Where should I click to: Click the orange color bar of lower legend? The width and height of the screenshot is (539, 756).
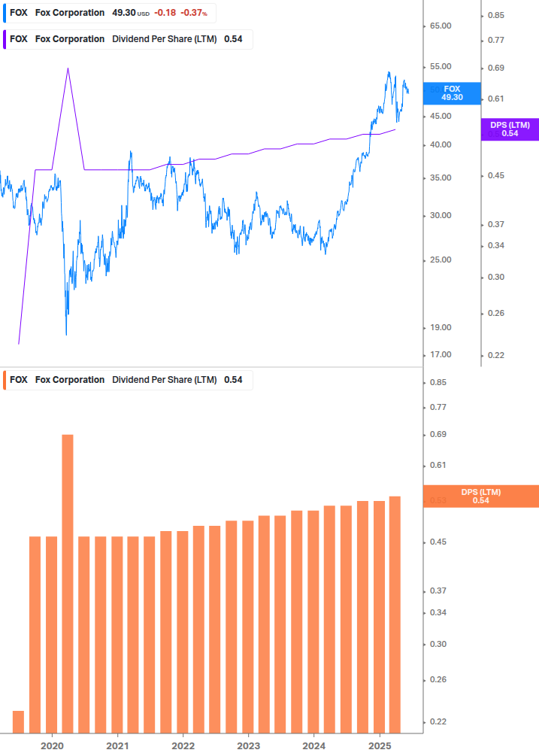(x=5, y=380)
